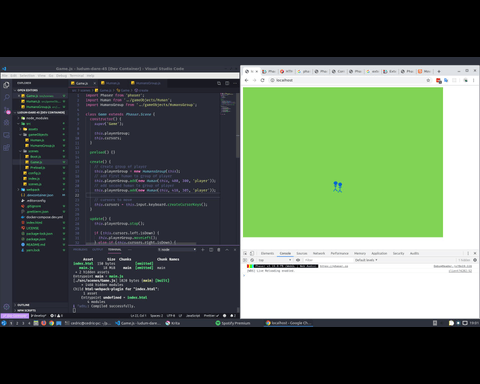480x384 pixels.
Task: Open the DevTools Sources tab
Action: [x=302, y=253]
